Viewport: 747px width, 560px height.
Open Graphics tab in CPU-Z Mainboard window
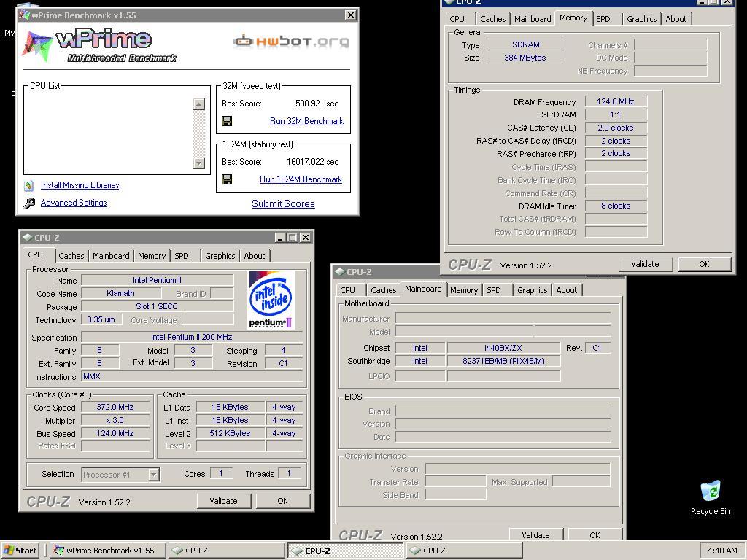point(532,290)
